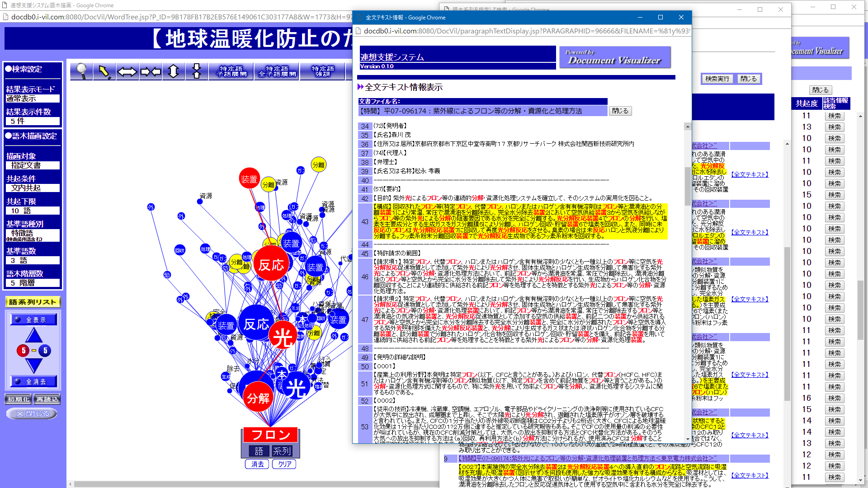The height and width of the screenshot is (488, 868).
Task: Open 描画対象 field showing 指定文書
Action: tap(33, 165)
